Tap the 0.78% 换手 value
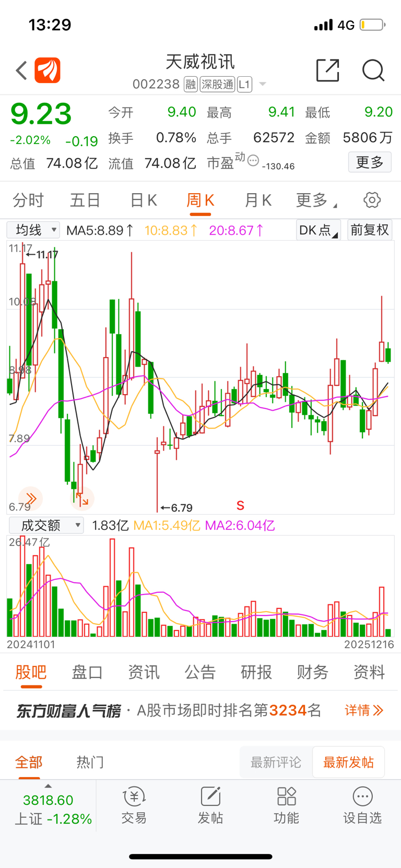The image size is (401, 868). 176,138
